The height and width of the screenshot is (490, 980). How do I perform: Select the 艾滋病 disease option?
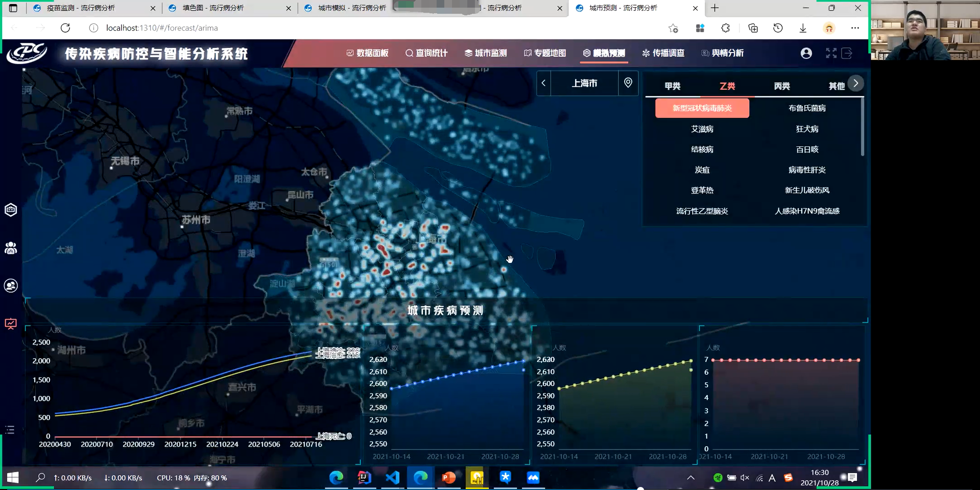point(702,129)
